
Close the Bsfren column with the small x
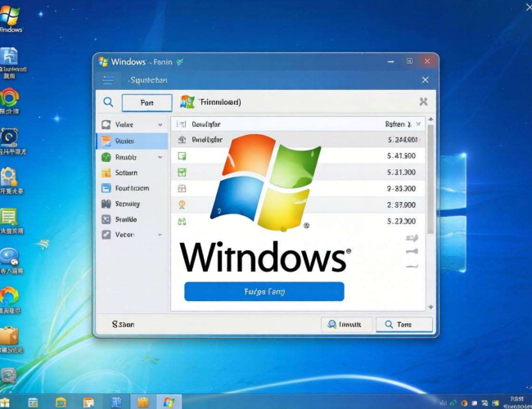click(x=418, y=124)
